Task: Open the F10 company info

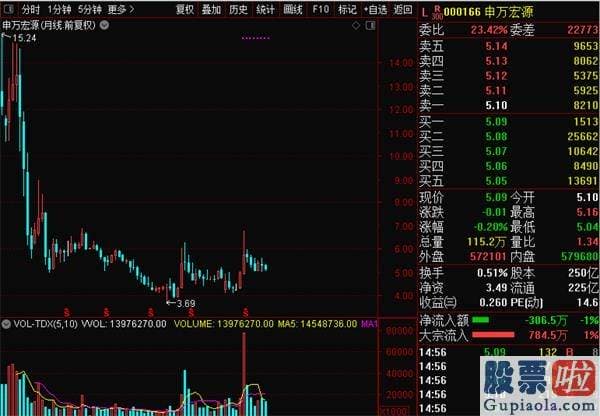Action: (320, 9)
